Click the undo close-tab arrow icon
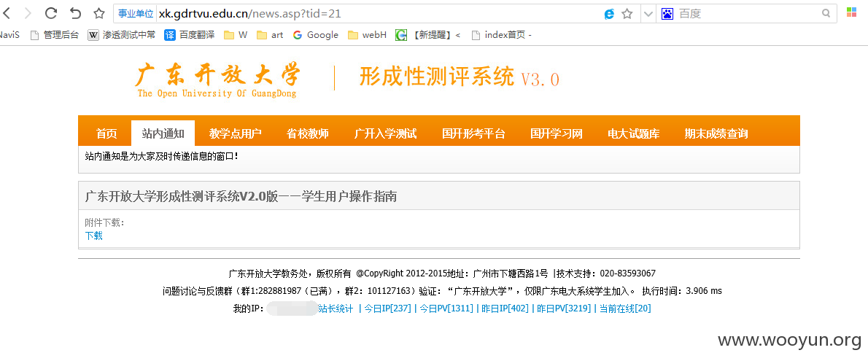Screen dimensions: 868x361 (76, 13)
